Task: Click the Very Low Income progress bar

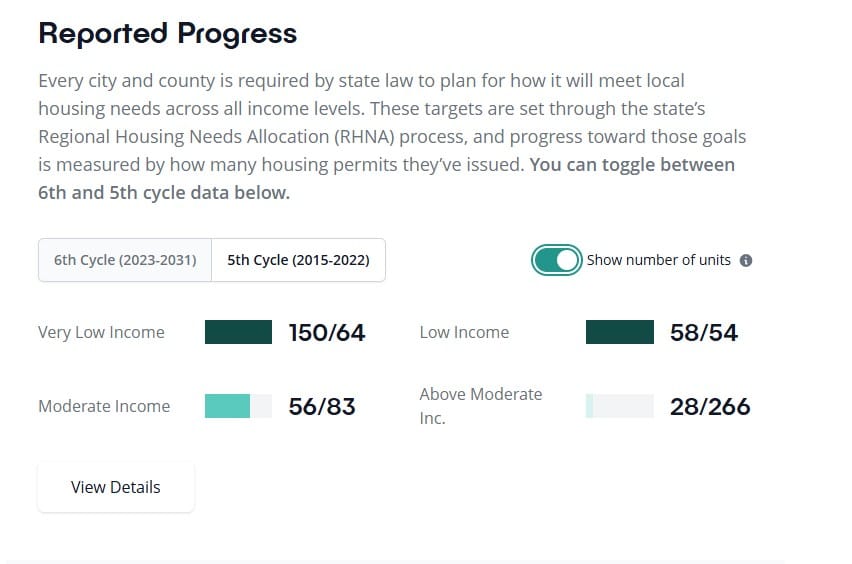Action: pyautogui.click(x=239, y=332)
